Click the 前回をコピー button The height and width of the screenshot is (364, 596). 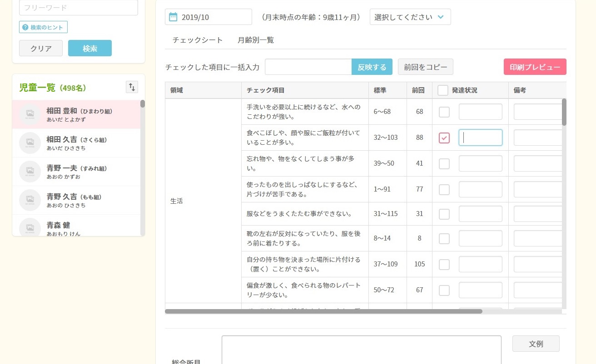click(426, 67)
